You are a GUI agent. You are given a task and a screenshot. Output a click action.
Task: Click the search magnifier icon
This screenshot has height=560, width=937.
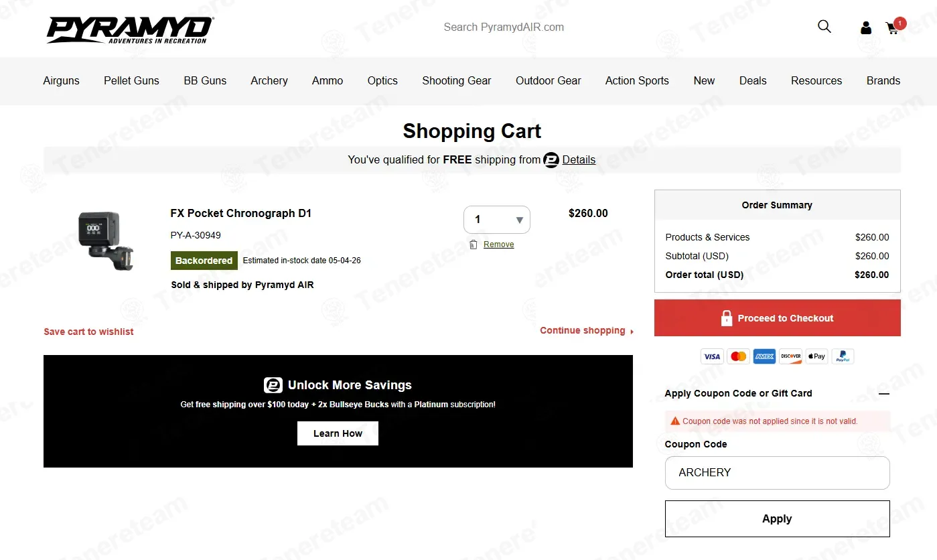point(824,27)
